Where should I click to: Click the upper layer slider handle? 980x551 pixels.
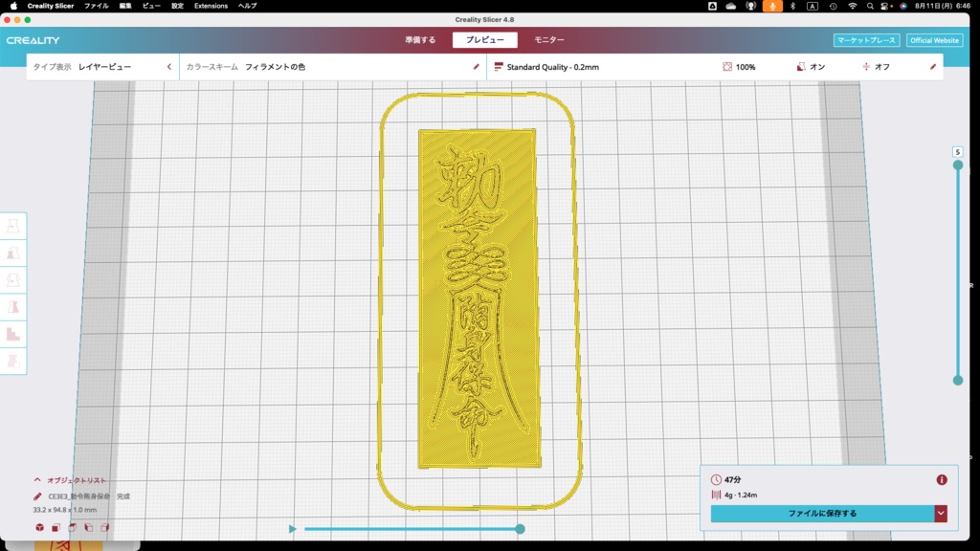click(x=957, y=165)
